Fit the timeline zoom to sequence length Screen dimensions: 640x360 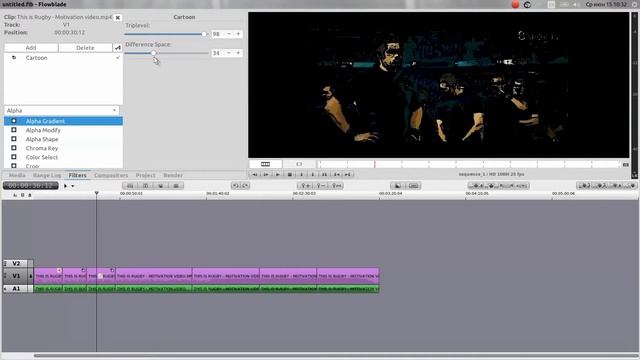pos(336,186)
